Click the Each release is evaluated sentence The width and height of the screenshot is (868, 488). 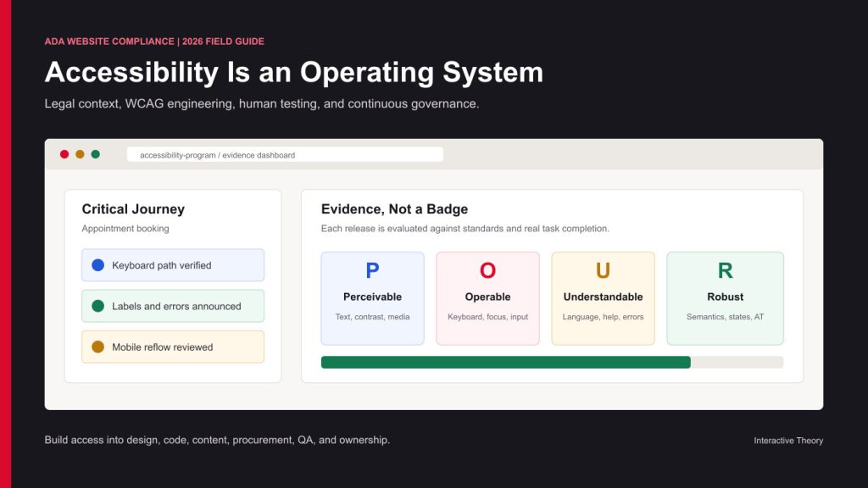[x=465, y=229]
